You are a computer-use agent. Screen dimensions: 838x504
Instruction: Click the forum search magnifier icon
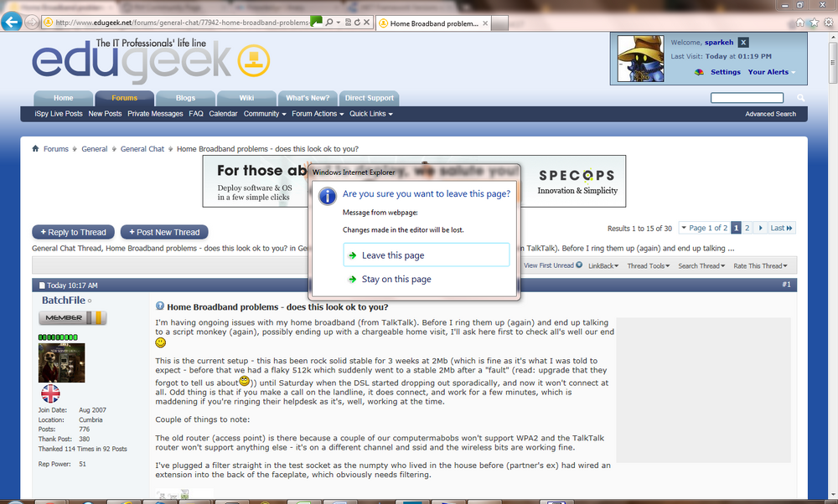pyautogui.click(x=800, y=98)
